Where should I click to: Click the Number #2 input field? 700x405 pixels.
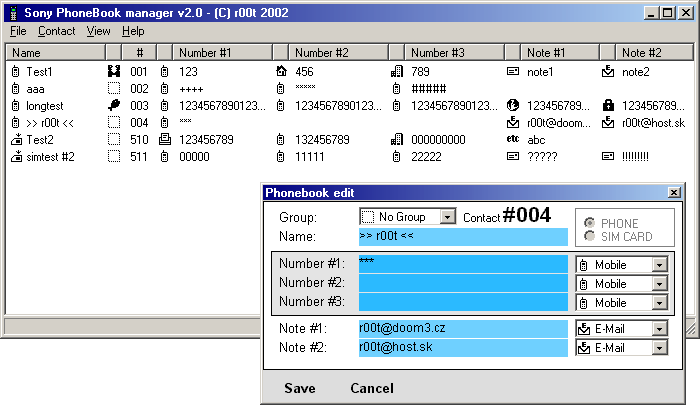click(x=463, y=283)
